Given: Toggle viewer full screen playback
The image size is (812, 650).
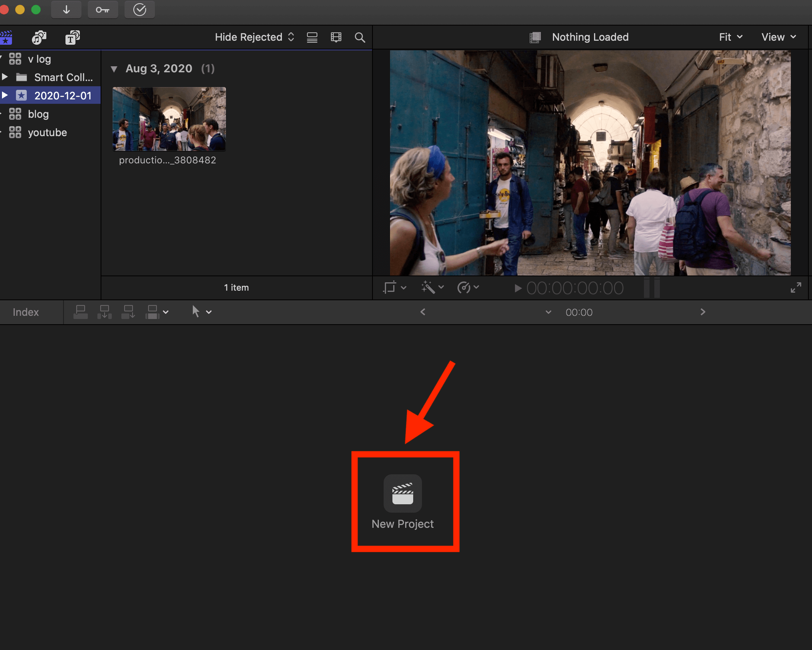Looking at the screenshot, I should (x=796, y=287).
